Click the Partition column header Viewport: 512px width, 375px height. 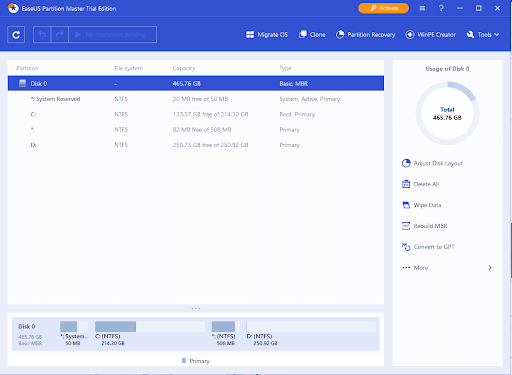point(27,68)
